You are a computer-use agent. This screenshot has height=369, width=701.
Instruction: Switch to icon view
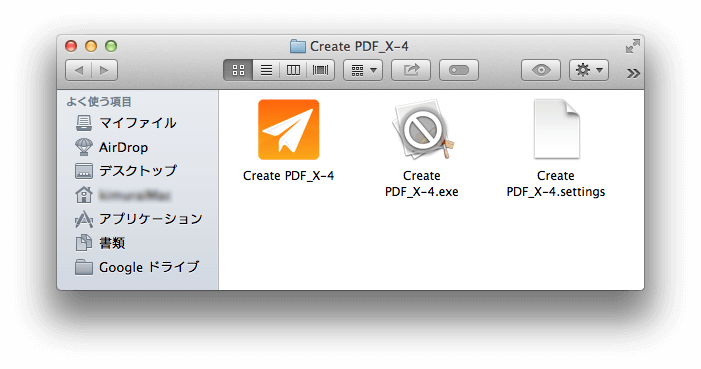click(238, 70)
